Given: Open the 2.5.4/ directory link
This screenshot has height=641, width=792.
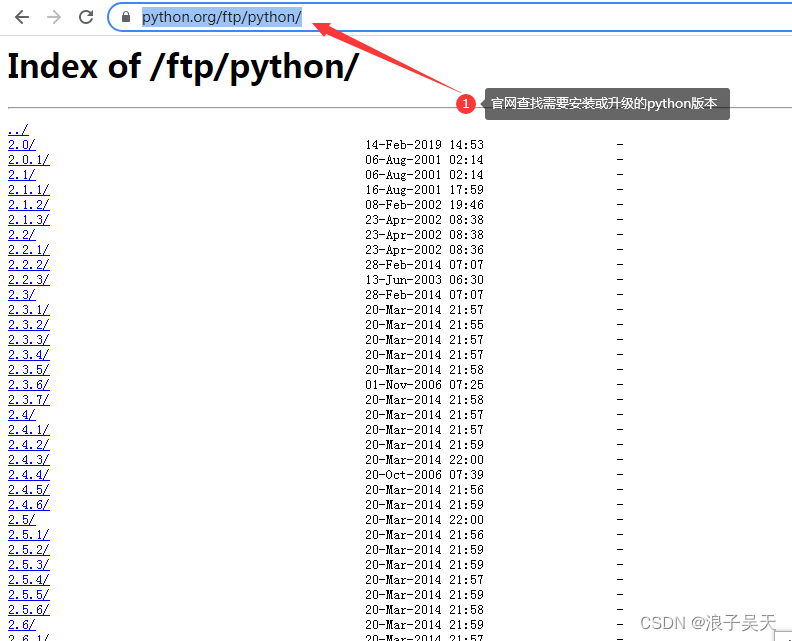Looking at the screenshot, I should pos(29,579).
